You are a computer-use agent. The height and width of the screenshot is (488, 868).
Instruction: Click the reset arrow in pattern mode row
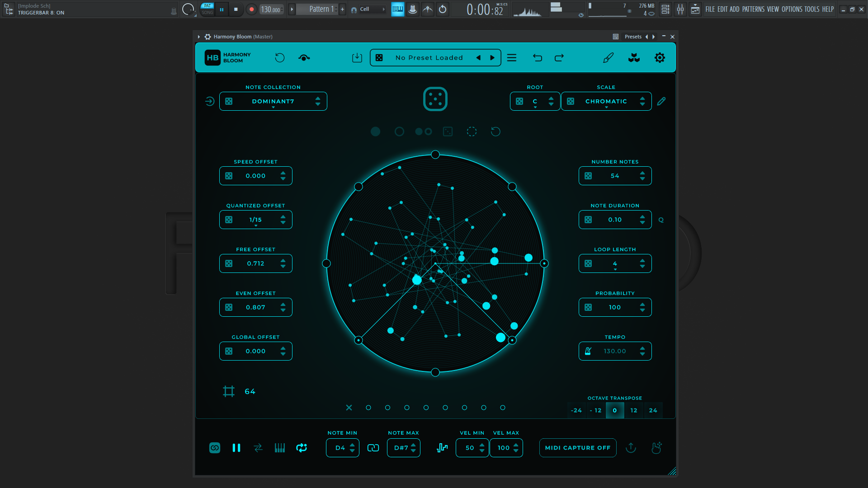point(495,131)
